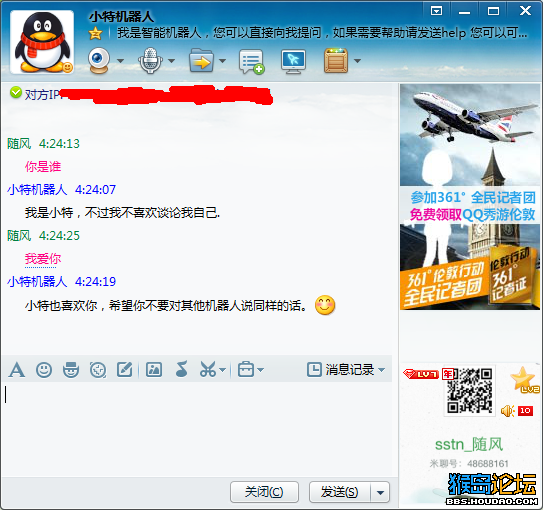The width and height of the screenshot is (543, 510).
Task: Start a video call with webcam icon
Action: [x=99, y=61]
